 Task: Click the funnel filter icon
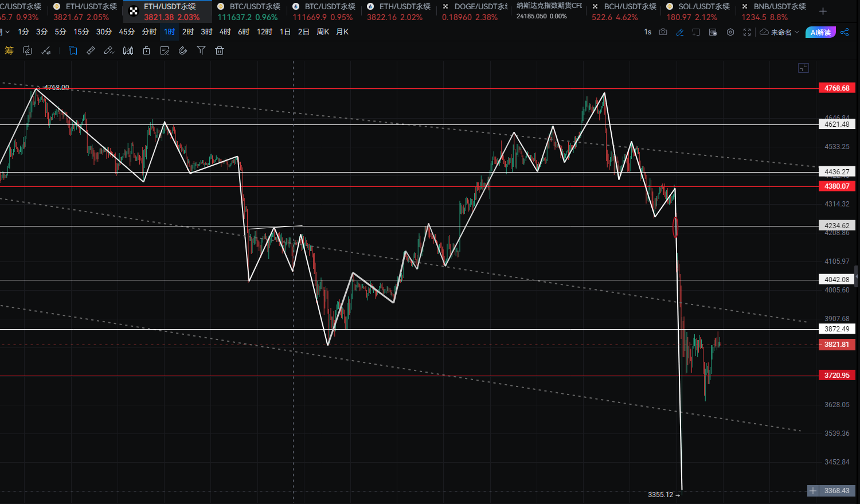201,51
